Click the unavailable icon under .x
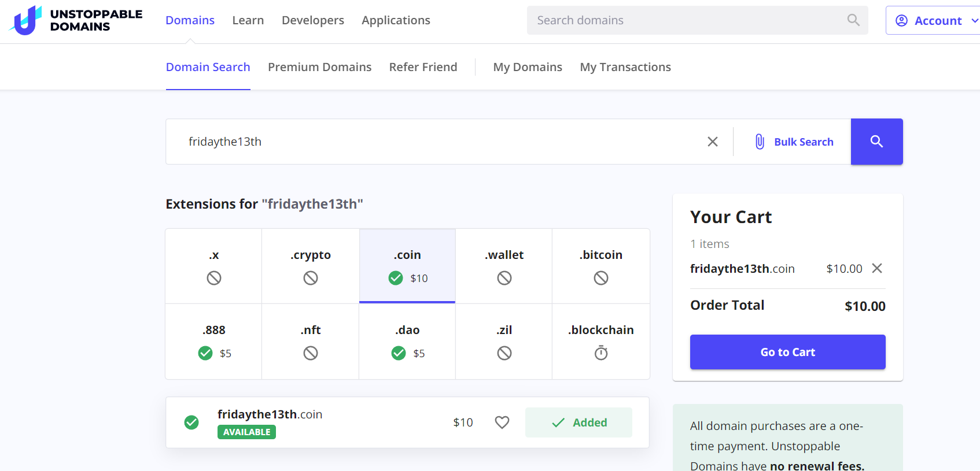Viewport: 980px width, 471px height. point(214,278)
